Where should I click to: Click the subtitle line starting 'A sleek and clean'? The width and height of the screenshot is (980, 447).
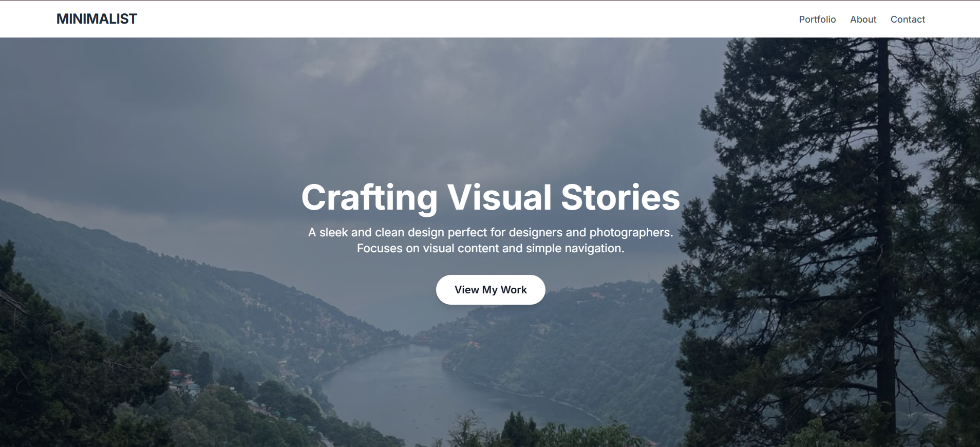click(x=491, y=232)
